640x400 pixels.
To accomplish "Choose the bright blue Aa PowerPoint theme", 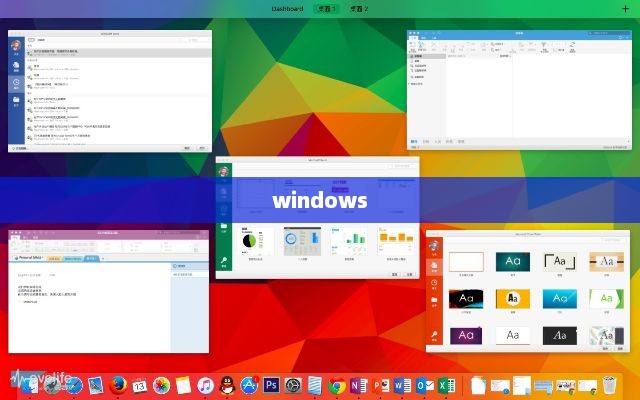I will 560,299.
